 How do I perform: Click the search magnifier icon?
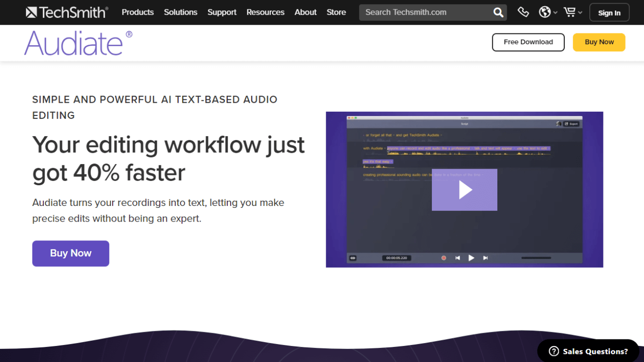(x=498, y=12)
